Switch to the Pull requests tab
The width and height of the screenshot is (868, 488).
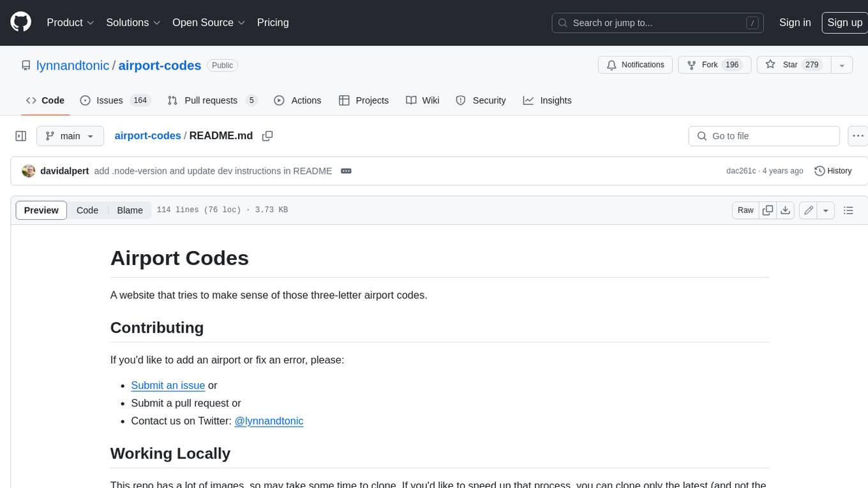(x=212, y=100)
